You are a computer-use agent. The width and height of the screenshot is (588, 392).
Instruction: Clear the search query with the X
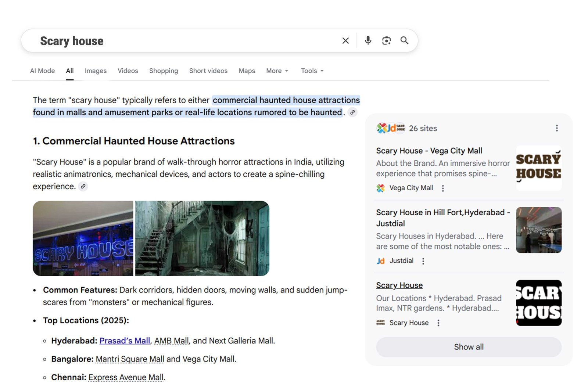[x=345, y=40]
